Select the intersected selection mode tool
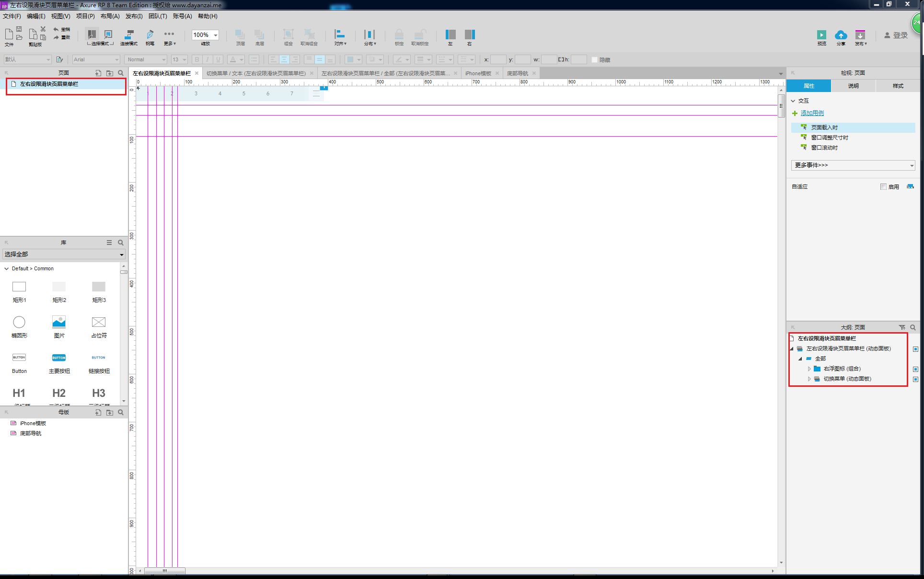924x579 pixels. (x=92, y=34)
